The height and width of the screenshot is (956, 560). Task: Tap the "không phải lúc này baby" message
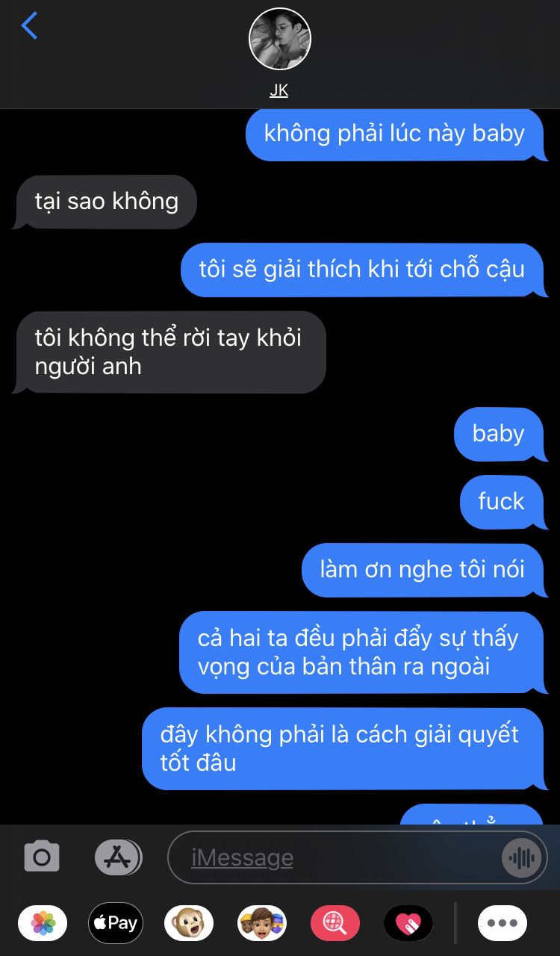click(x=396, y=134)
